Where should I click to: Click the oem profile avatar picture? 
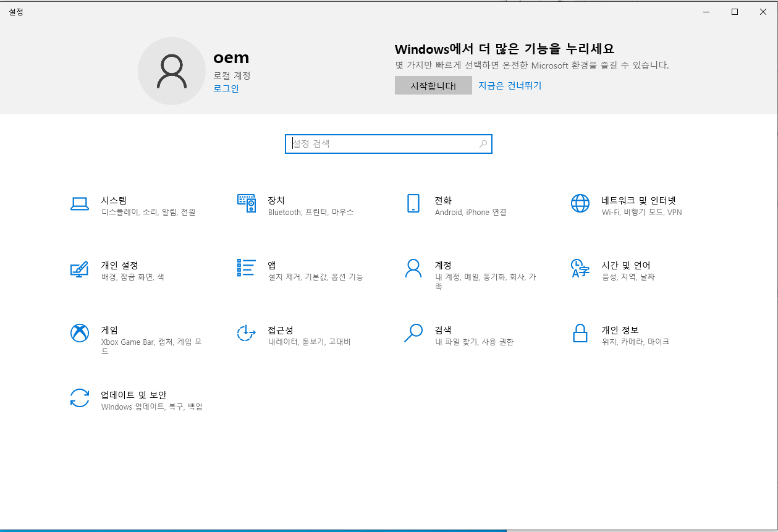point(172,71)
